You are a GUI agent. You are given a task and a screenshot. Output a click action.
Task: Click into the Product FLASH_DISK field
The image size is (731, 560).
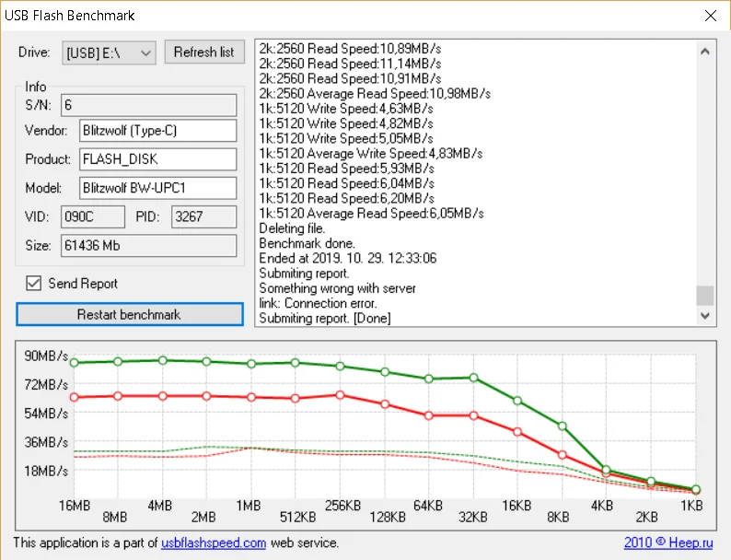point(157,159)
